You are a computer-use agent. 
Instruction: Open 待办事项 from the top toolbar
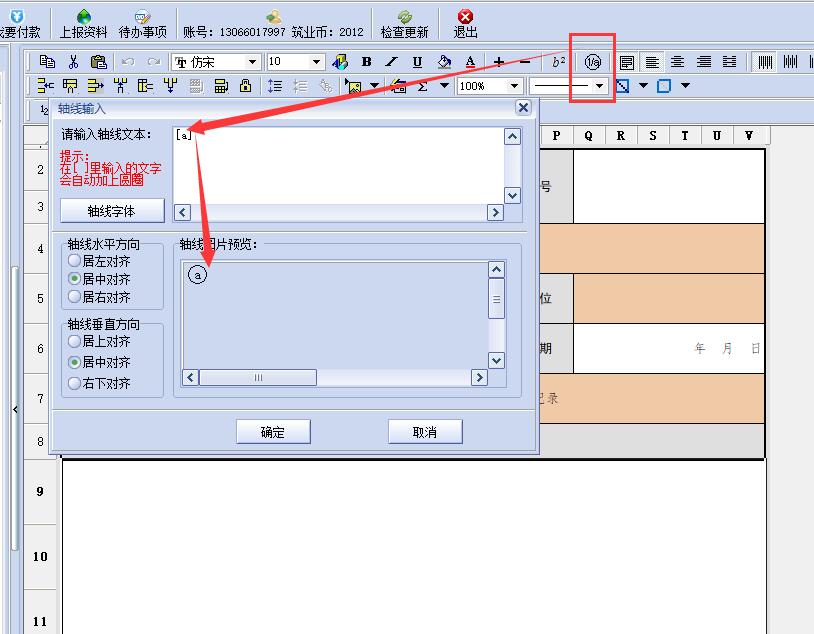pos(142,23)
